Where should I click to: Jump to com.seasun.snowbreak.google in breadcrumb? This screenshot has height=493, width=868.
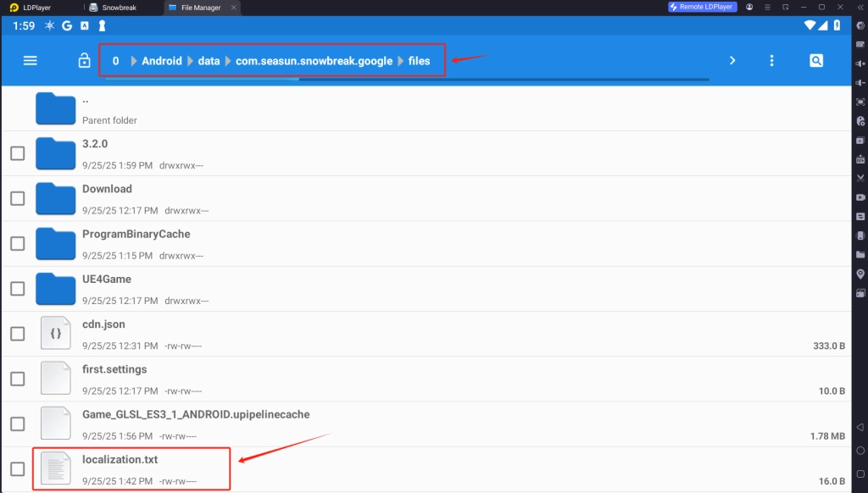(314, 61)
